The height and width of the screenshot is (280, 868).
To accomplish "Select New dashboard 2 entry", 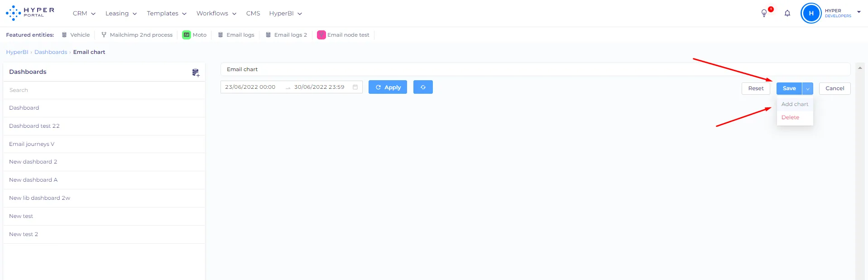I will pyautogui.click(x=104, y=162).
